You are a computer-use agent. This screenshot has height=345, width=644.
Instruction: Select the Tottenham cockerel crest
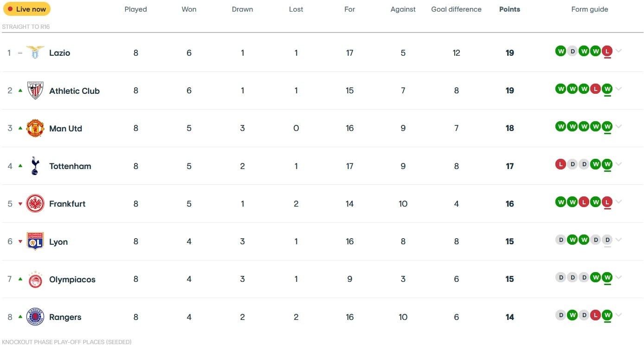35,166
